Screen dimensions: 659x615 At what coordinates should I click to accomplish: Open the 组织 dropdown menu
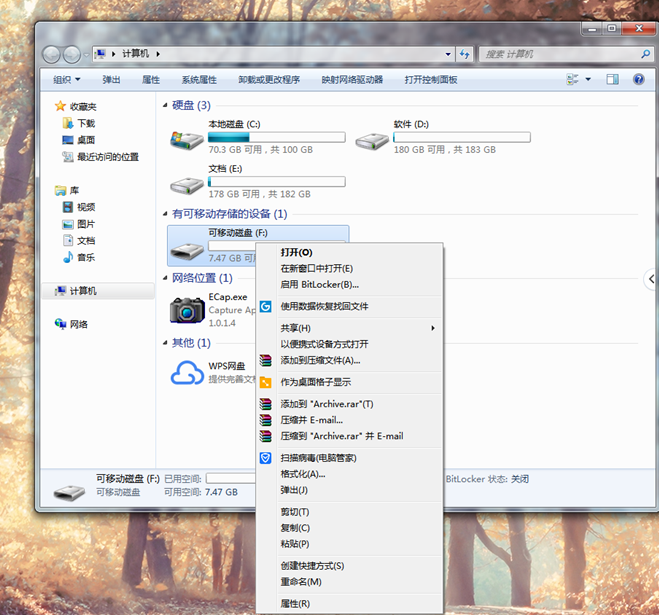pyautogui.click(x=67, y=79)
